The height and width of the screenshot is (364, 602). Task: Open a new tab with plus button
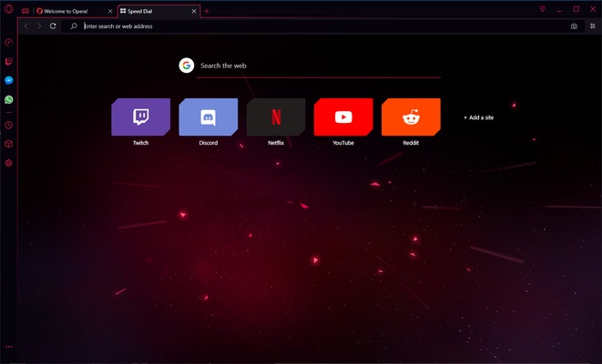207,11
